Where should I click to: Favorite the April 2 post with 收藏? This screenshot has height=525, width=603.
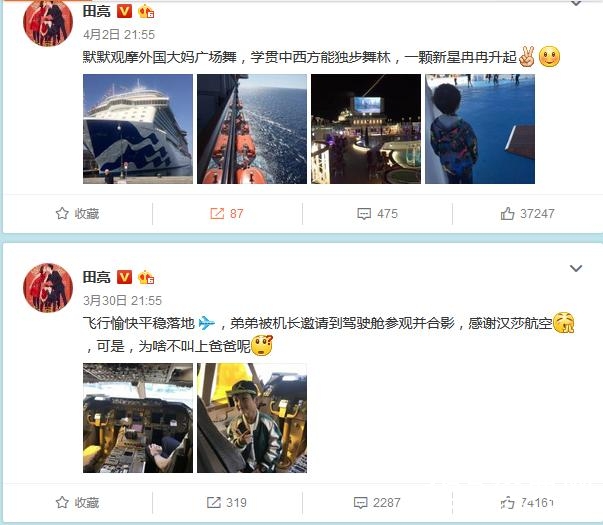tap(77, 213)
